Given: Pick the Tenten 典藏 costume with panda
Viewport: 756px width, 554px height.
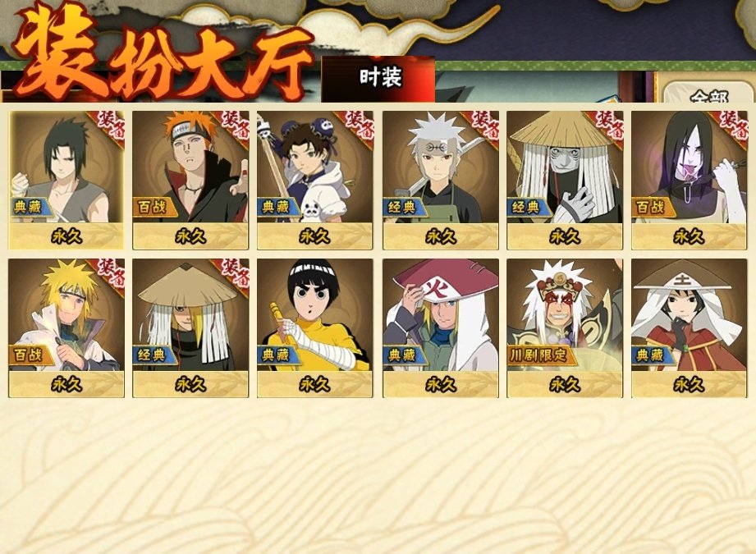Looking at the screenshot, I should pos(314,180).
